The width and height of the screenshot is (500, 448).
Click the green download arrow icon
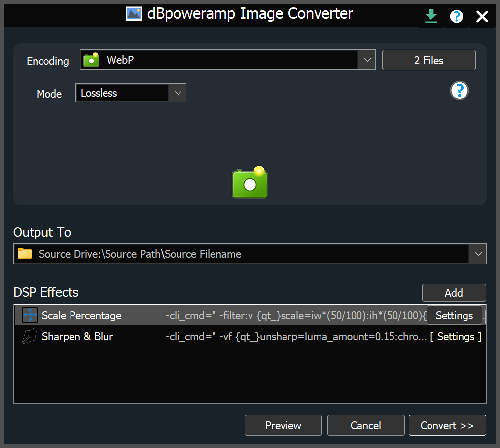click(431, 17)
